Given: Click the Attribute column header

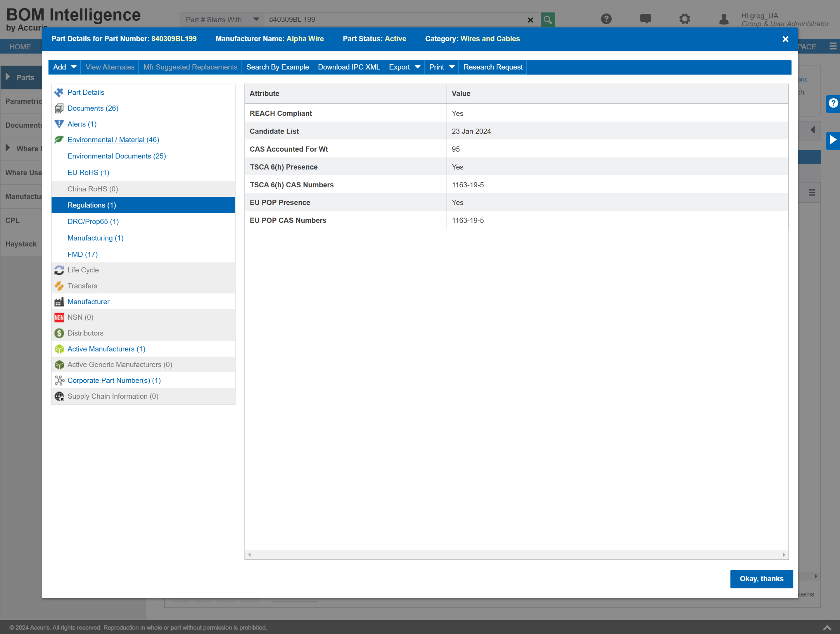Looking at the screenshot, I should click(x=346, y=94).
